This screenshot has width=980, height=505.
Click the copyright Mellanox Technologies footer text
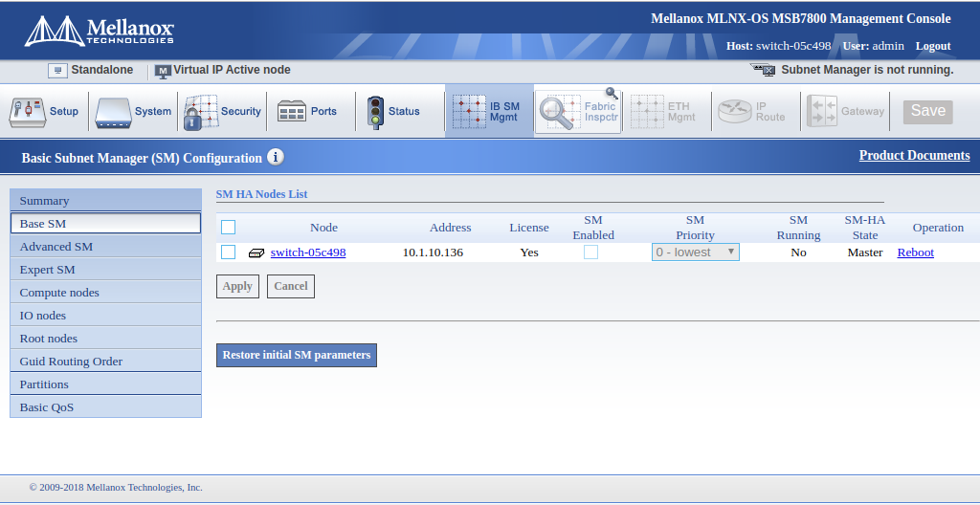tap(116, 488)
